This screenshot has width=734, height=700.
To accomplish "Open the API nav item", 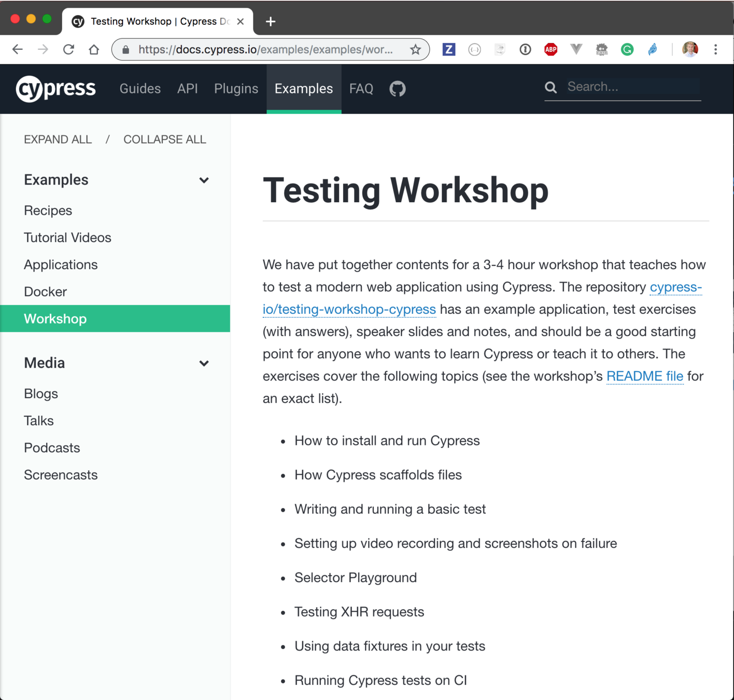I will click(x=188, y=89).
